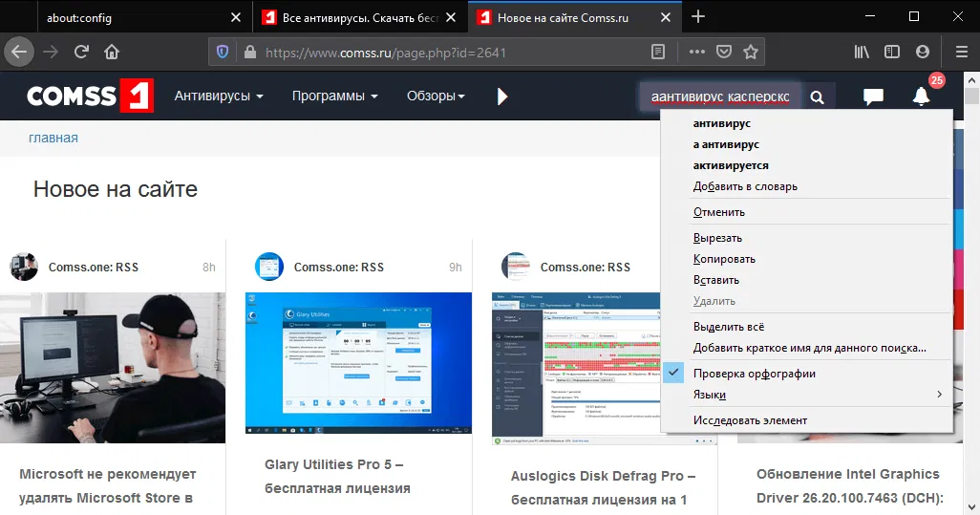Select Исследовать элемент in context menu

pos(807,420)
